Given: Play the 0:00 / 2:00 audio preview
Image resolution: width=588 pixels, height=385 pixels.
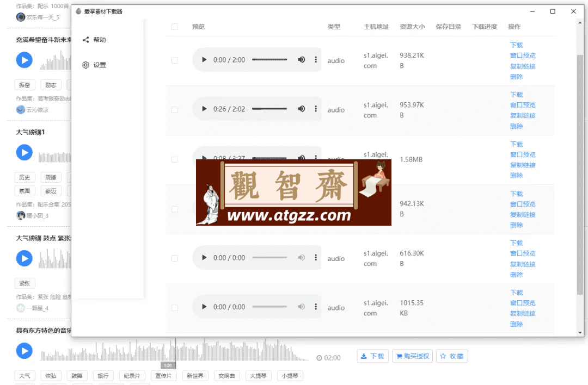Looking at the screenshot, I should (204, 60).
